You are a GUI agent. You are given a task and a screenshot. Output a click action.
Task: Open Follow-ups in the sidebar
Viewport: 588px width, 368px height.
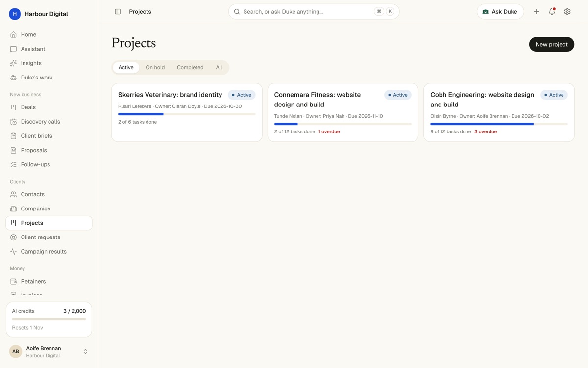pyautogui.click(x=49, y=164)
